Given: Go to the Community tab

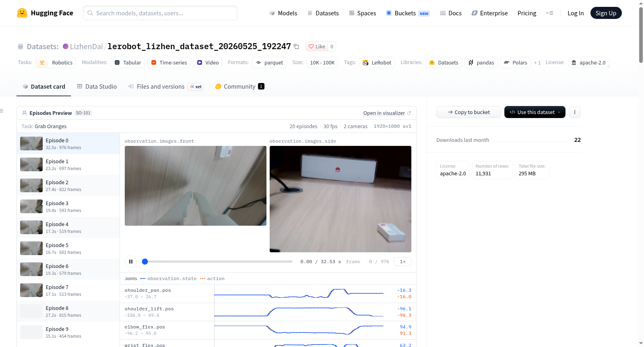Looking at the screenshot, I should click(239, 87).
